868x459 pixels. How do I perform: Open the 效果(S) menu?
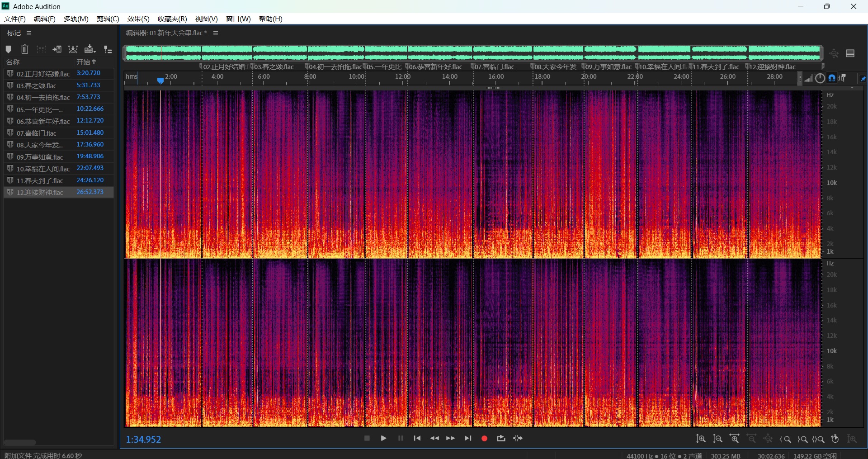[x=138, y=19]
